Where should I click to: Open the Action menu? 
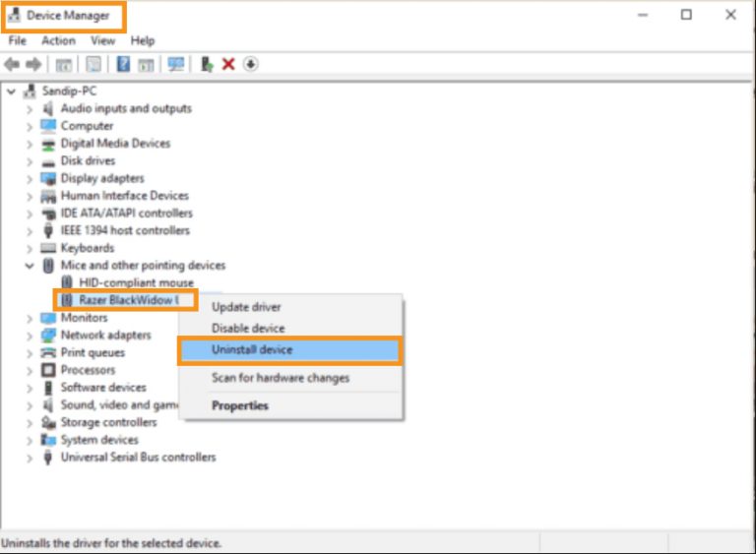tap(58, 40)
